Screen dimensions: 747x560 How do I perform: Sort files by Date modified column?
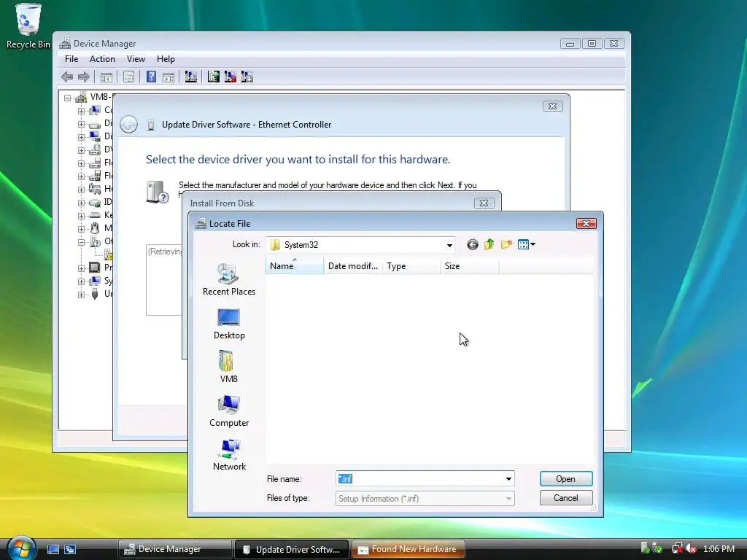click(x=353, y=266)
